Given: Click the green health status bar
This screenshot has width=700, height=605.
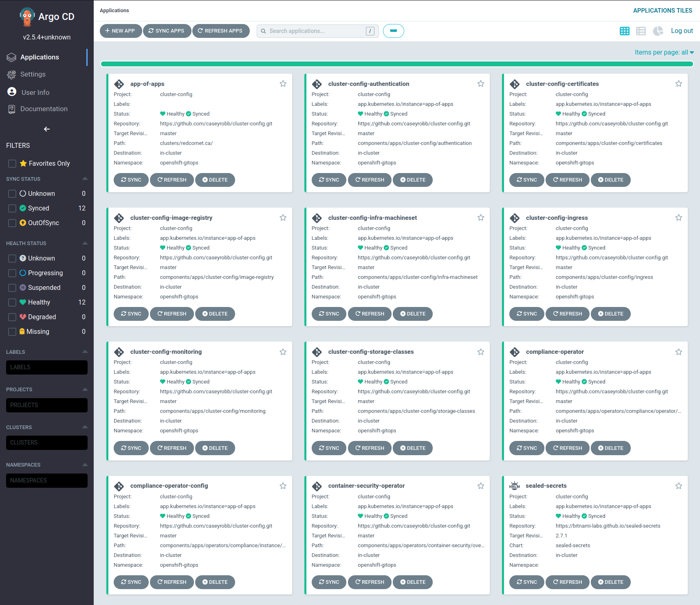Looking at the screenshot, I should [397, 64].
